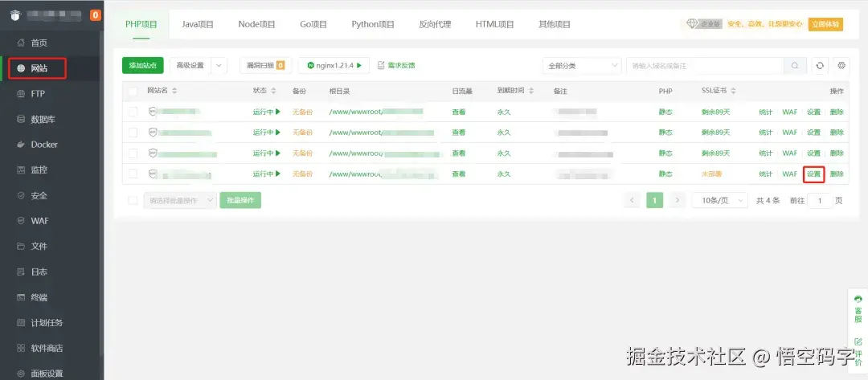Tick the checkbox beside 请选择批量操作 dropdown
This screenshot has width=868, height=380.
(133, 200)
